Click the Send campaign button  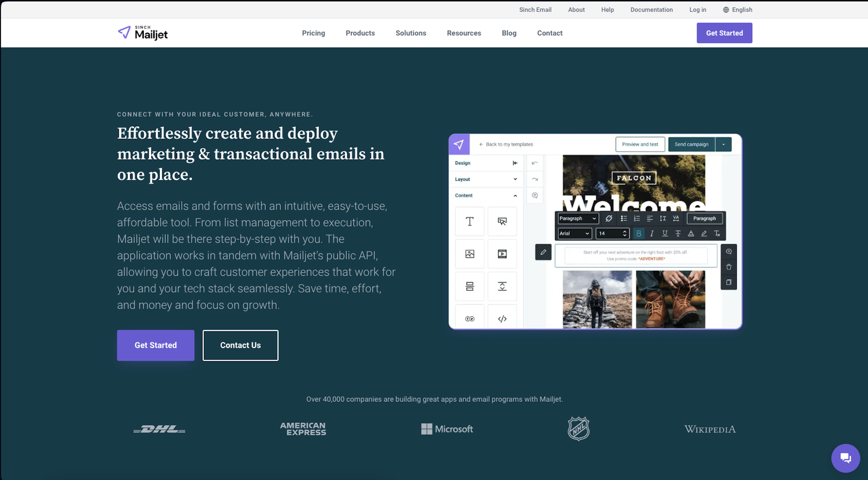[692, 145]
